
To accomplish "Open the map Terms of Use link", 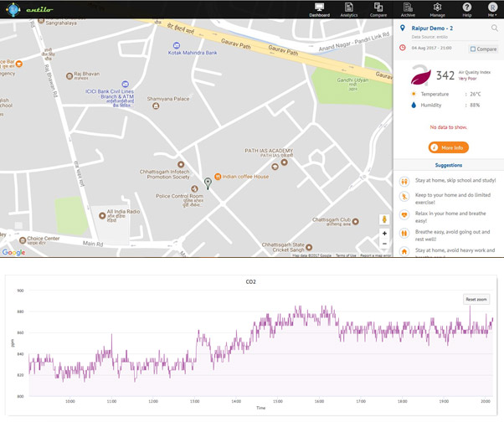I will tap(346, 255).
